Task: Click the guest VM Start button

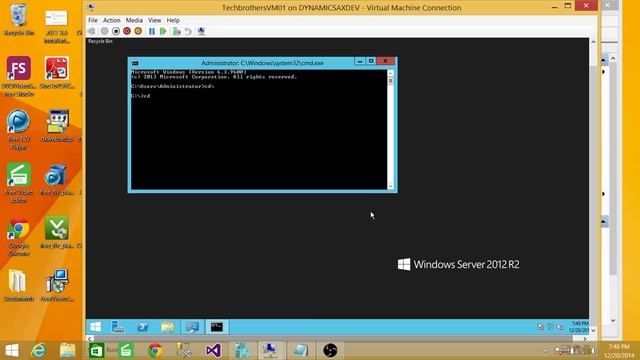Action: pyautogui.click(x=96, y=327)
